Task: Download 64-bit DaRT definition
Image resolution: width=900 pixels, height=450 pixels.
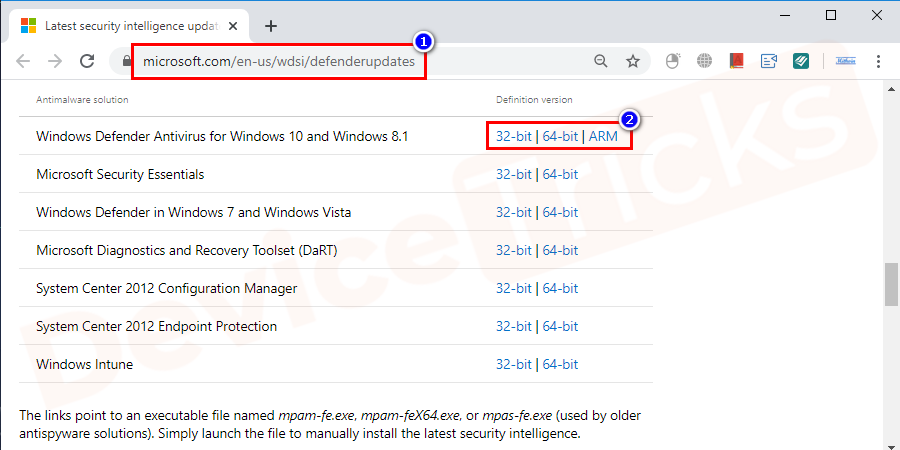Action: (560, 250)
